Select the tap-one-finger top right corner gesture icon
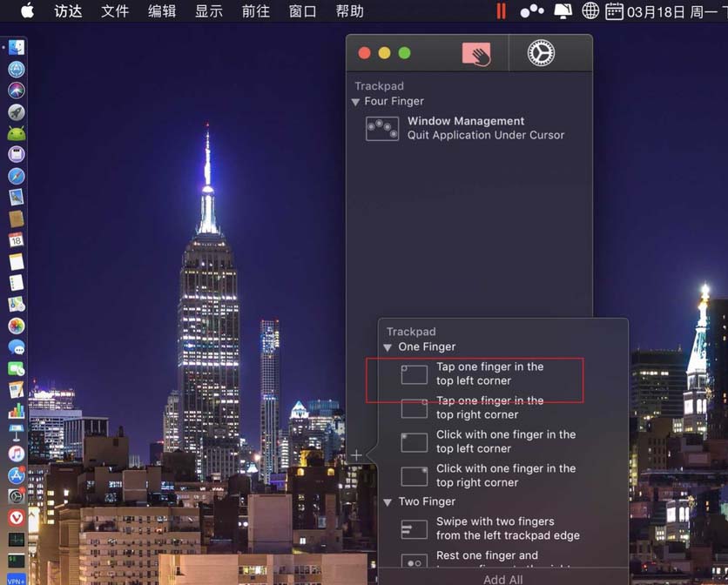The image size is (728, 585). point(414,407)
